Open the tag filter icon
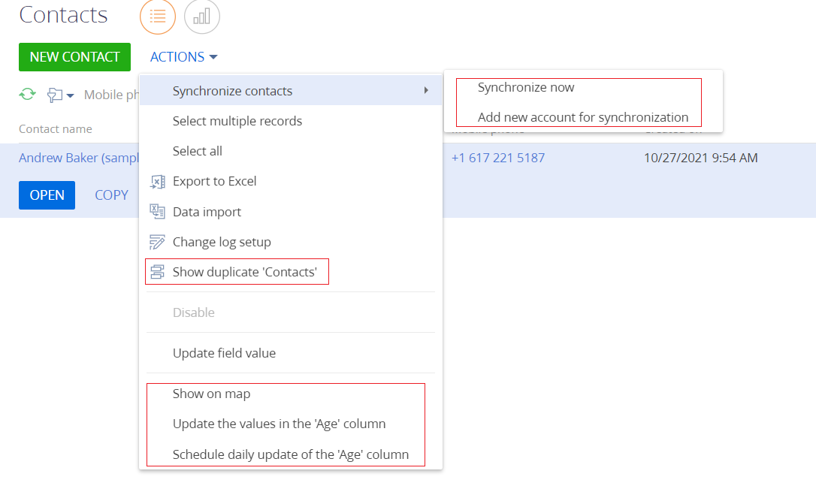816x504 pixels. [55, 95]
